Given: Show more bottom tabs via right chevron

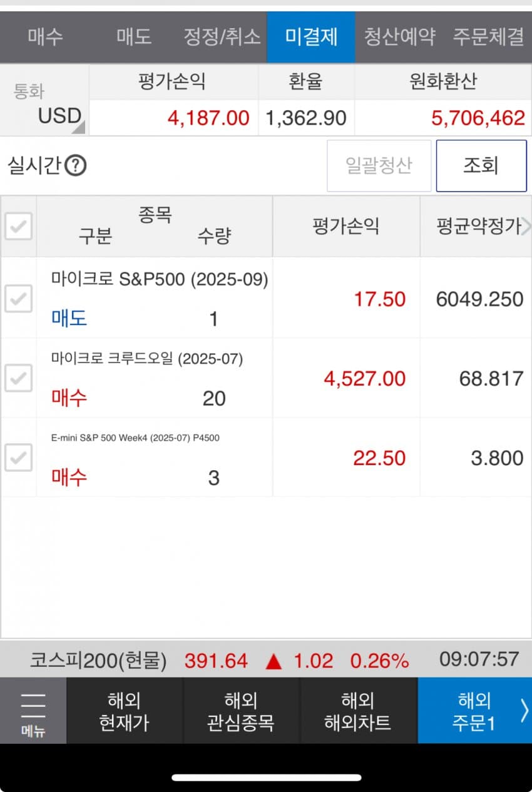Looking at the screenshot, I should [524, 711].
